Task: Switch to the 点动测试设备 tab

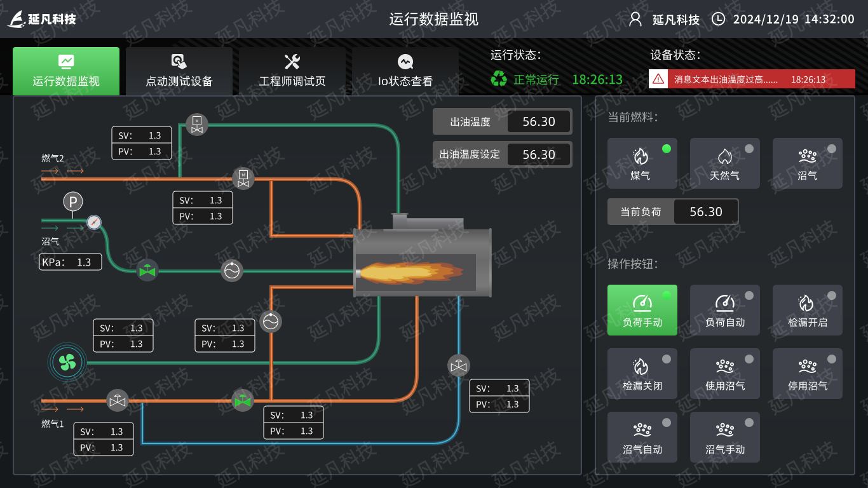Action: pos(179,71)
